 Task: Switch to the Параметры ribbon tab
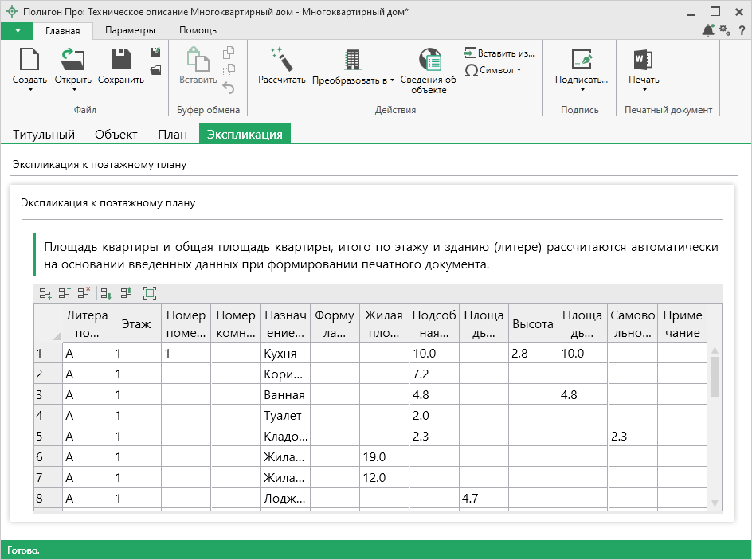[x=129, y=30]
